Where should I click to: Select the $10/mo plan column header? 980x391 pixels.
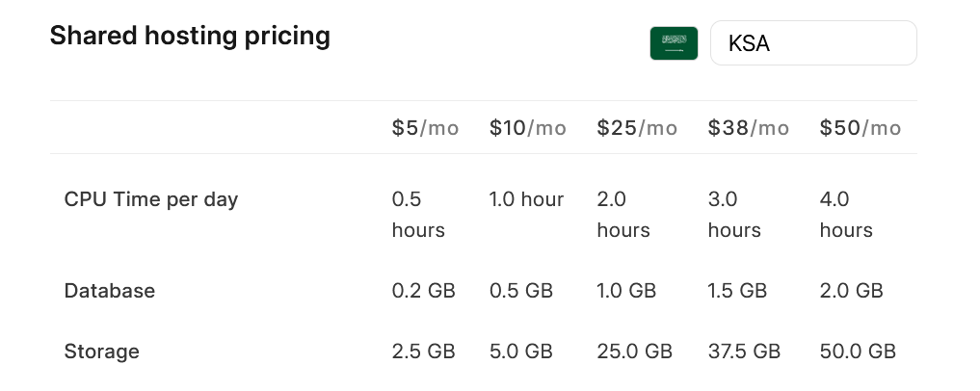coord(528,128)
